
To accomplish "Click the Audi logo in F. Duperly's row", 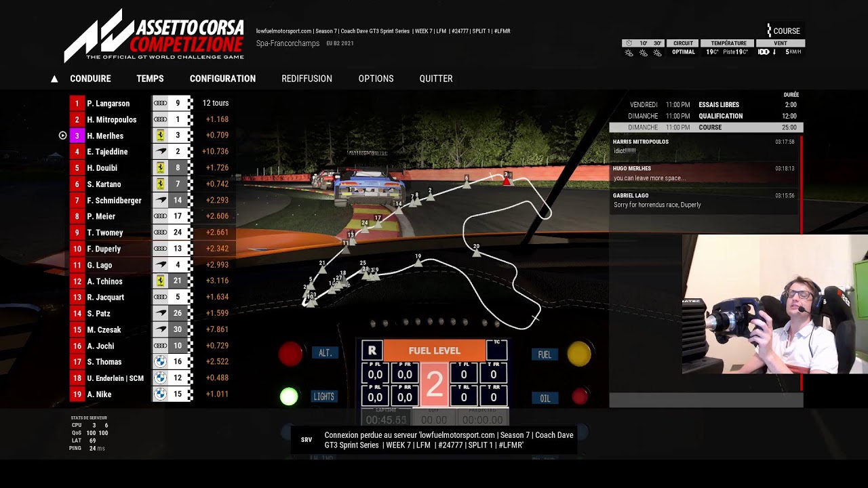I will pos(160,249).
